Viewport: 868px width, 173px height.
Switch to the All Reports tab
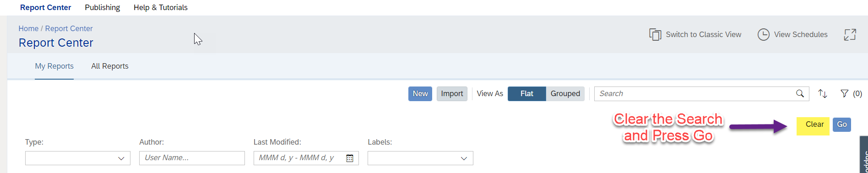110,66
